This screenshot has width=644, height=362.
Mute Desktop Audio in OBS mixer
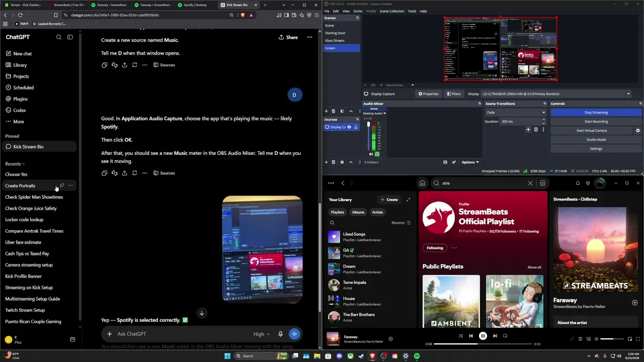[x=371, y=154]
